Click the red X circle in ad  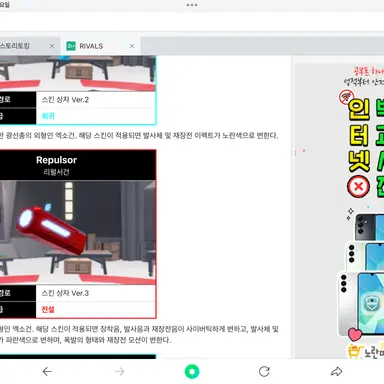click(x=358, y=186)
